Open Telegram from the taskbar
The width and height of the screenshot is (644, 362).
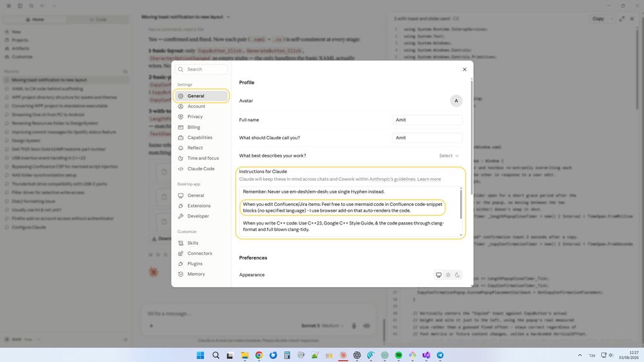pyautogui.click(x=440, y=355)
